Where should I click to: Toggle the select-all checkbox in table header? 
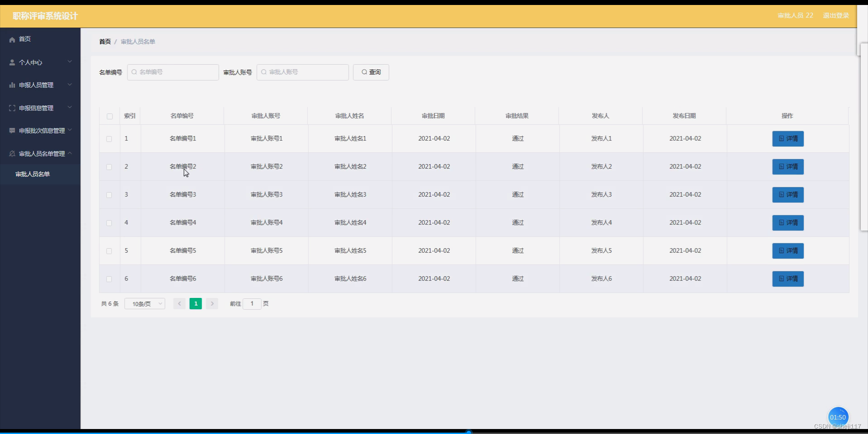click(x=109, y=117)
